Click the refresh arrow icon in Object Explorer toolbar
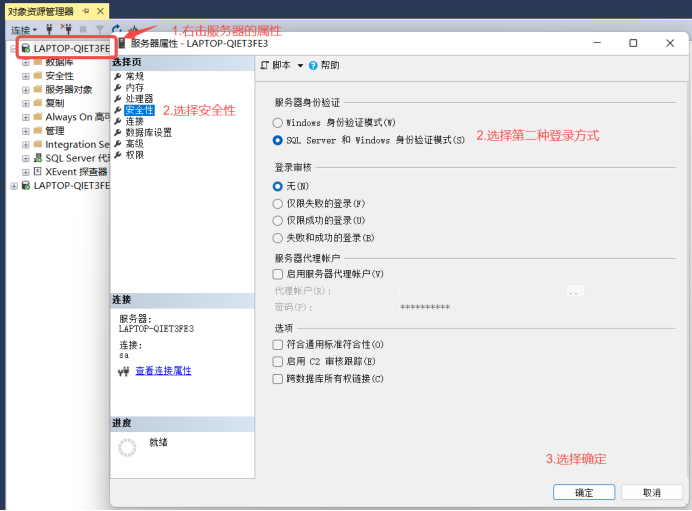The image size is (692, 511). pos(116,29)
